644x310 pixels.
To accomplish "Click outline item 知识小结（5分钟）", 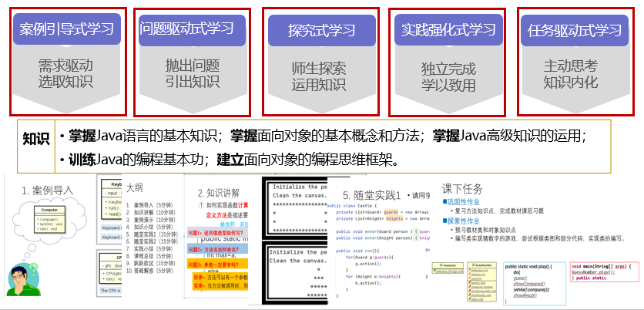I will point(150,227).
